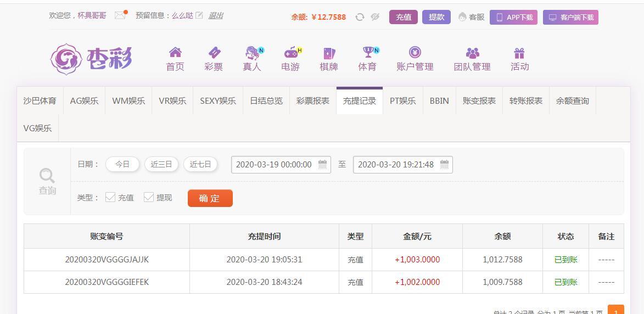Switch to the VR娱乐 tab
Image resolution: width=644 pixels, height=314 pixels.
coord(172,100)
